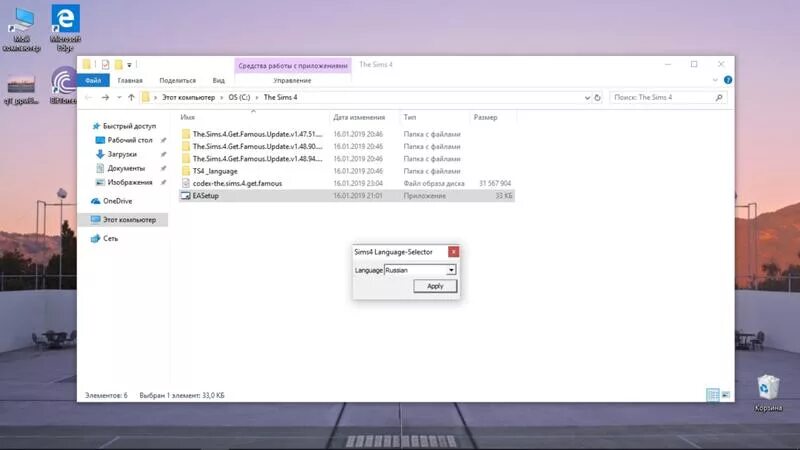800x450 pixels.
Task: Open the BitTorrent desktop shortcut
Action: pos(64,85)
